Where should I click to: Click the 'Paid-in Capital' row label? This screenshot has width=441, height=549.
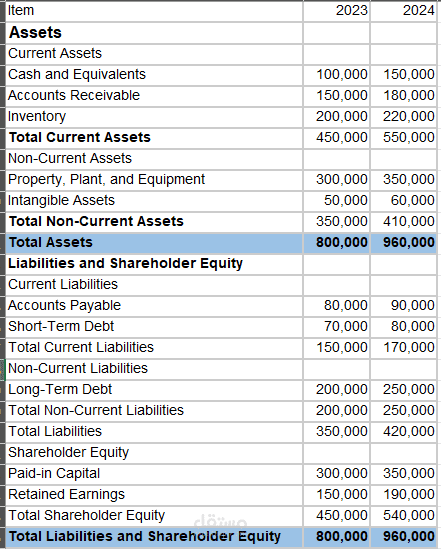[154, 474]
